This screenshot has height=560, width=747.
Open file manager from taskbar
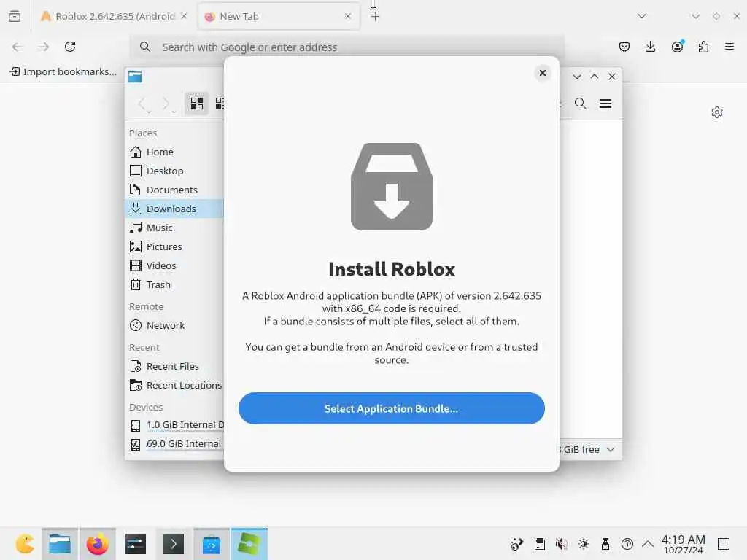click(60, 544)
